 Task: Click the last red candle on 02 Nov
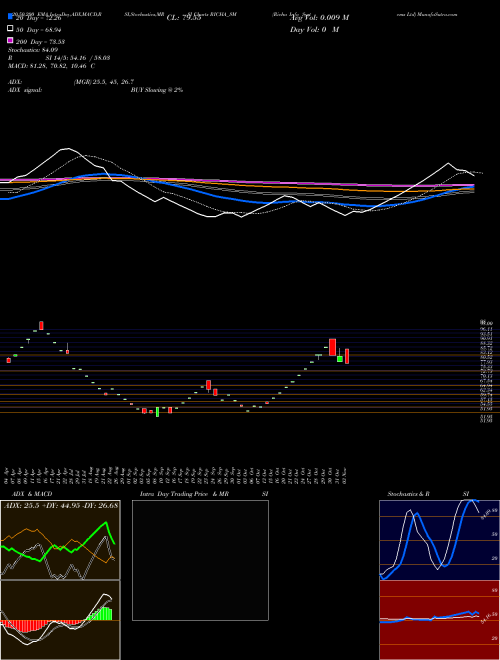(347, 356)
